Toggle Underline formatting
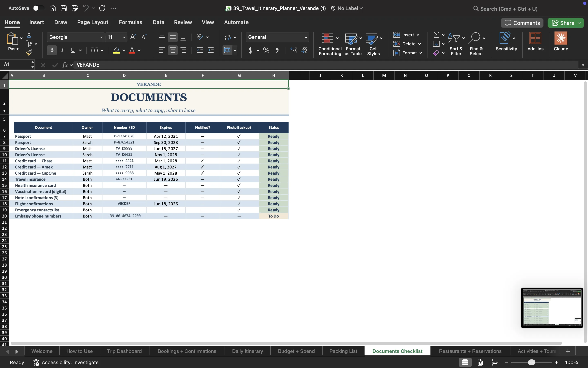Image resolution: width=588 pixels, height=368 pixels. [x=73, y=50]
